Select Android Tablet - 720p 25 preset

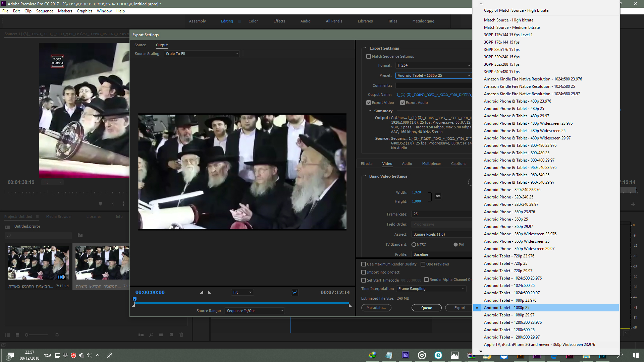(x=505, y=263)
